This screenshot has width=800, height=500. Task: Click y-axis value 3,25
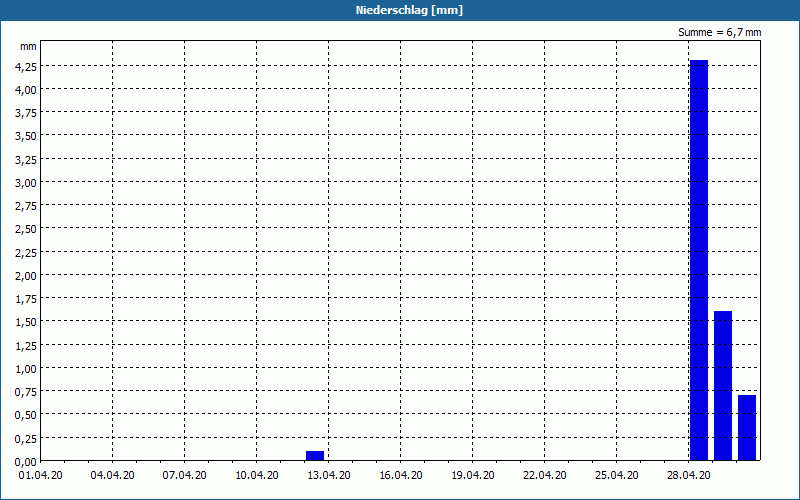click(26, 160)
